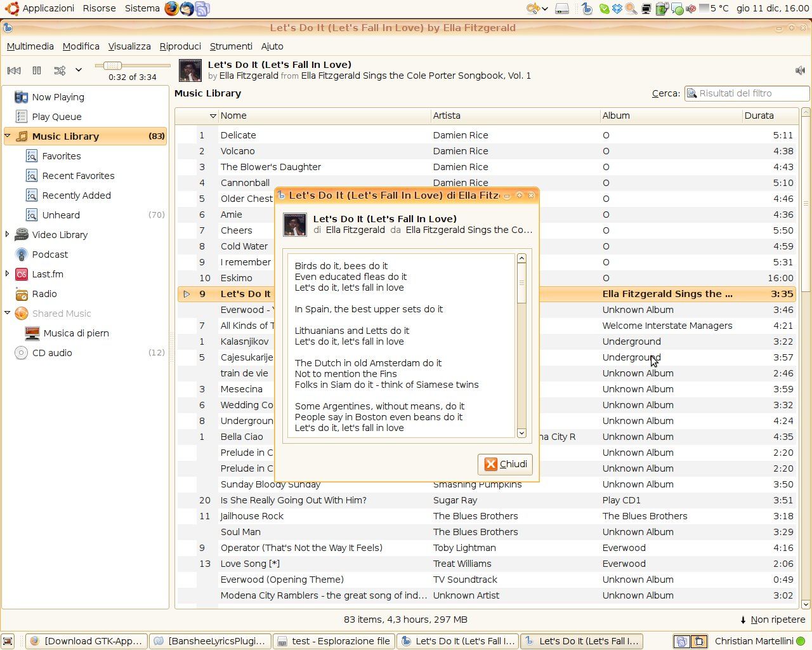Open the Riproduci menu
This screenshot has height=650, width=812.
180,46
